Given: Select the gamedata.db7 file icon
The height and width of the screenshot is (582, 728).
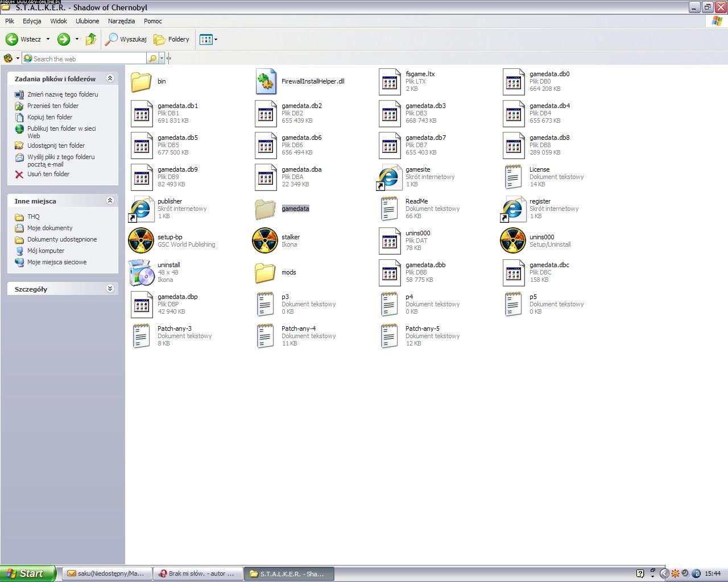Looking at the screenshot, I should (x=390, y=145).
